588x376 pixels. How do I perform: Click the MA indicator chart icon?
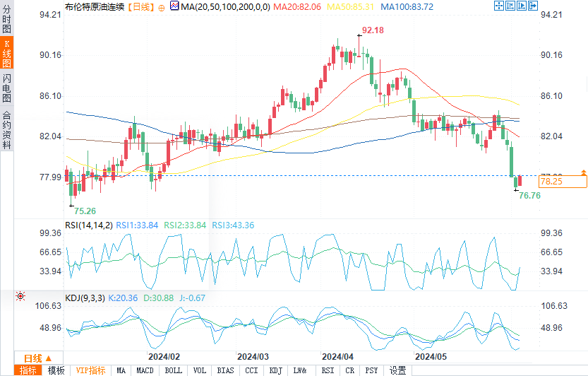click(x=174, y=6)
